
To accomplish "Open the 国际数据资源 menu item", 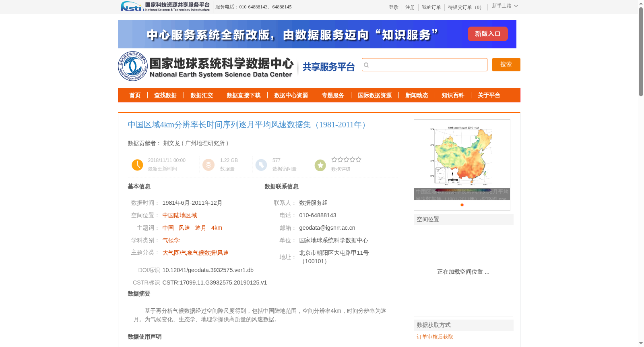I will [375, 96].
